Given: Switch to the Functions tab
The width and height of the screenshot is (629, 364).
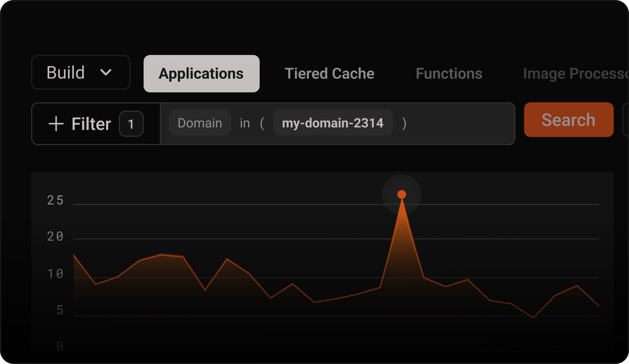Looking at the screenshot, I should pyautogui.click(x=449, y=73).
